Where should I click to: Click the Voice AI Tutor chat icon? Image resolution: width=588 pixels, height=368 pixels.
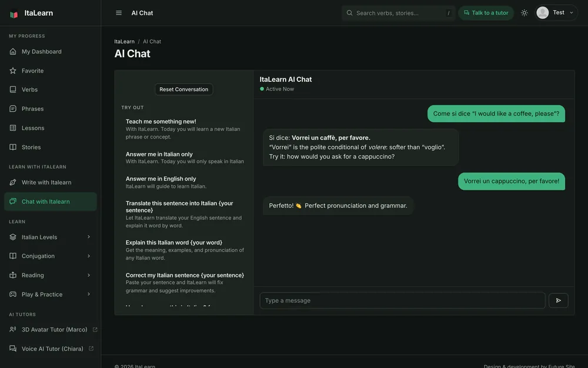click(13, 349)
